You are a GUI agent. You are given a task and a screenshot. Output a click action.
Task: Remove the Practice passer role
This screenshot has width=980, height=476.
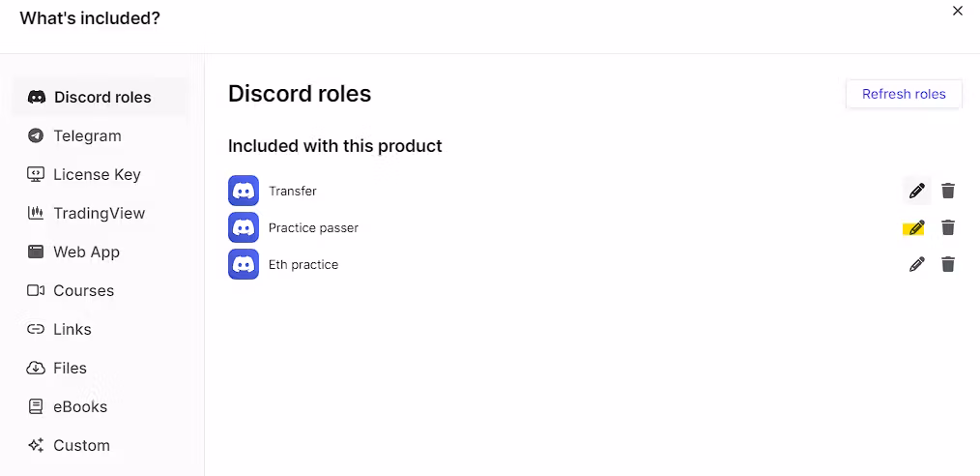pyautogui.click(x=948, y=228)
